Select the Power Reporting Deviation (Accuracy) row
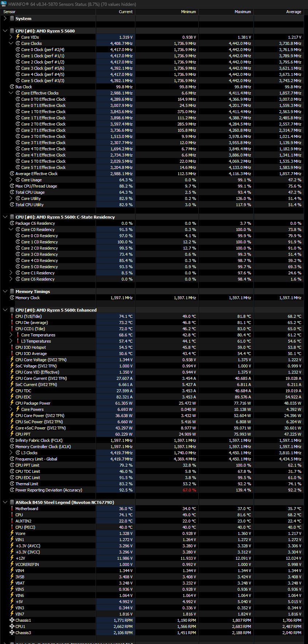Viewport: 308px width, 644px height. click(x=152, y=490)
